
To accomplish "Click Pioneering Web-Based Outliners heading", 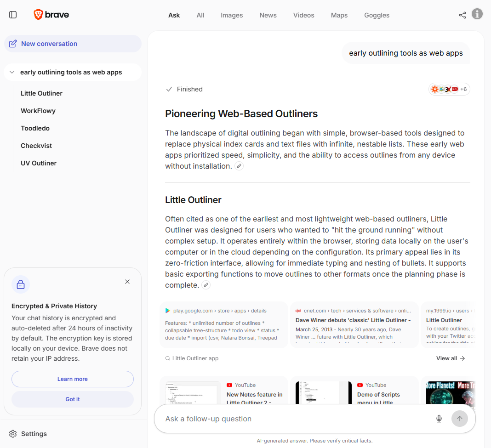I will pos(241,113).
